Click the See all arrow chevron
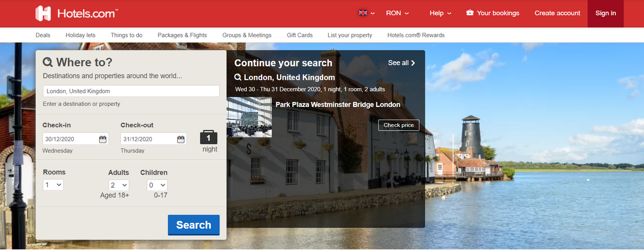This screenshot has width=644, height=250. 413,63
